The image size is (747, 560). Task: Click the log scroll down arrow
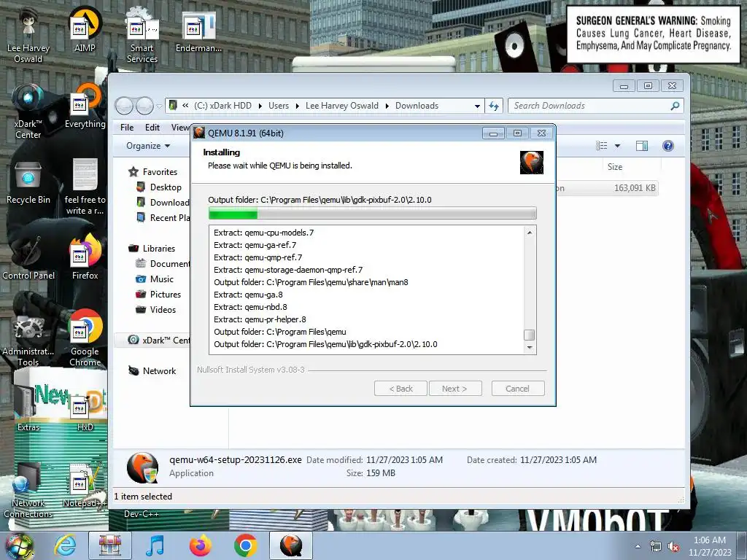(530, 348)
